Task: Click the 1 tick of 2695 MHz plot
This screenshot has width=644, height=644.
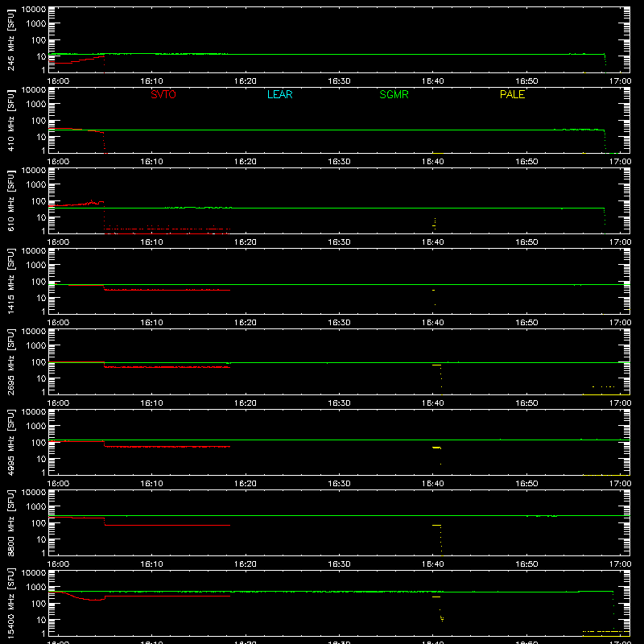Action: [43, 392]
